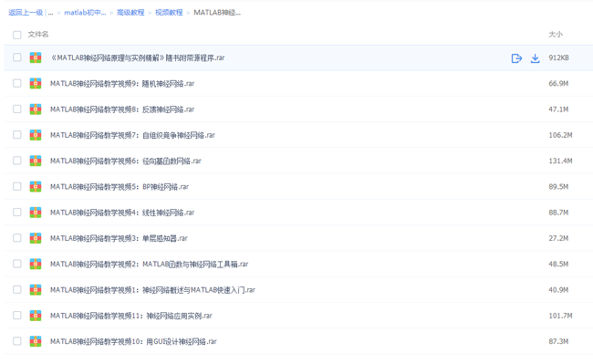Open MATLAB神经网络教学视频6：径向基函数网络.rar
The height and width of the screenshot is (364, 593).
[126, 161]
